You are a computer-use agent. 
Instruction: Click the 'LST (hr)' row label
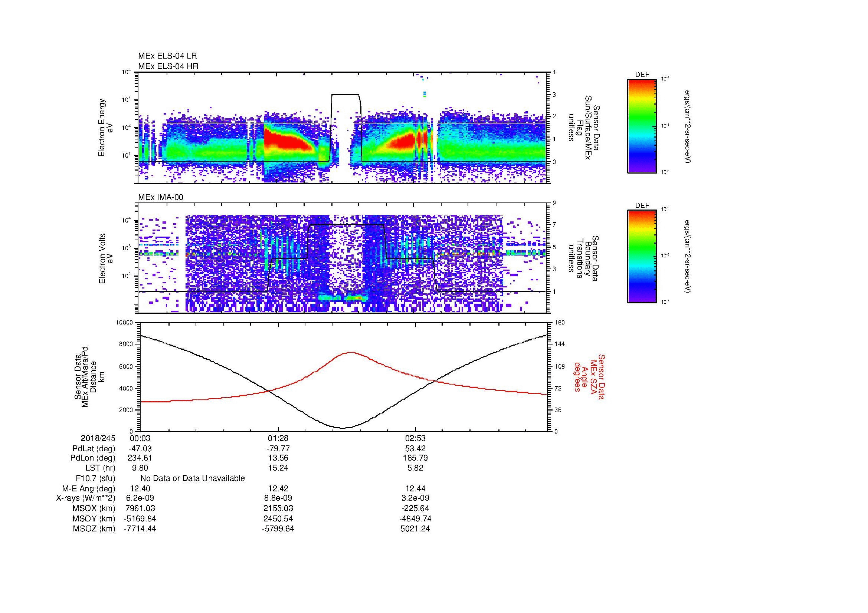click(100, 468)
